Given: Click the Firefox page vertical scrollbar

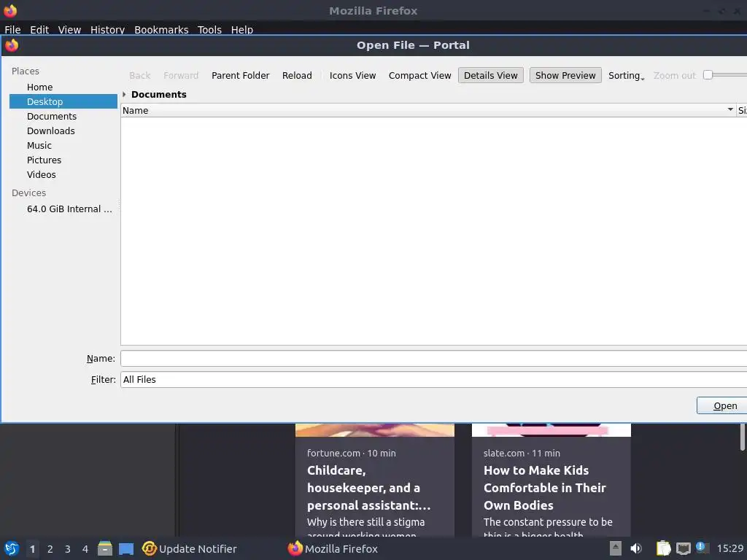Looking at the screenshot, I should pos(742,437).
